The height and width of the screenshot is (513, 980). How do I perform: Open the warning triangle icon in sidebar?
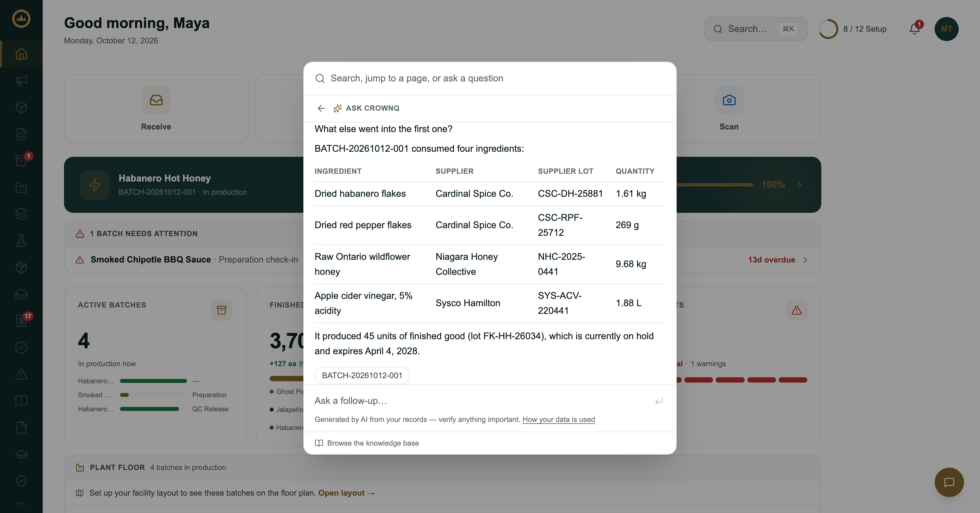(x=21, y=374)
